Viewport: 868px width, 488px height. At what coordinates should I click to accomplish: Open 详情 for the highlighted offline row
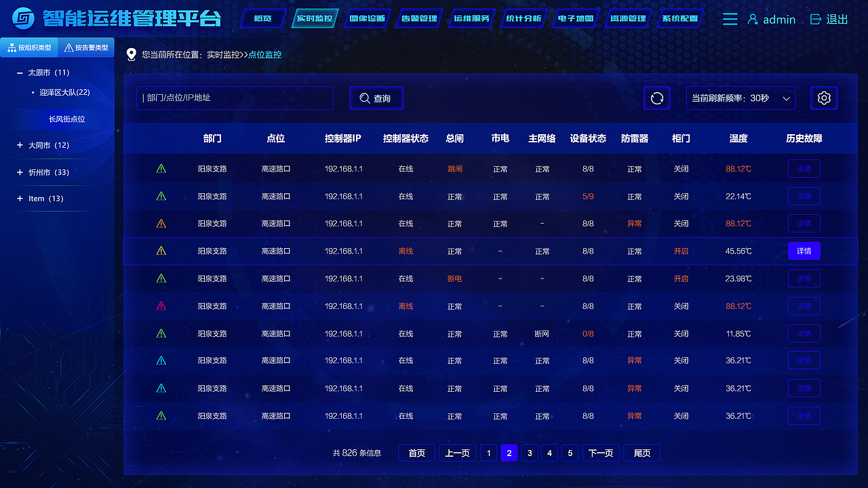tap(804, 251)
